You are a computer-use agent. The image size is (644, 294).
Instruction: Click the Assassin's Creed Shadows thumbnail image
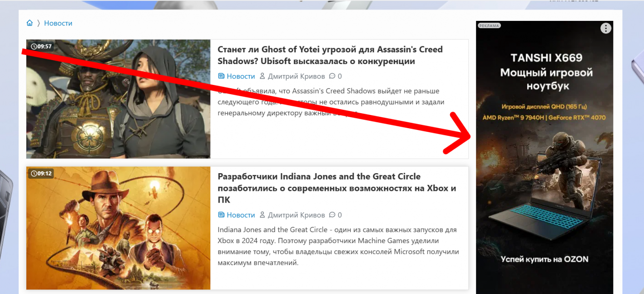(x=118, y=99)
